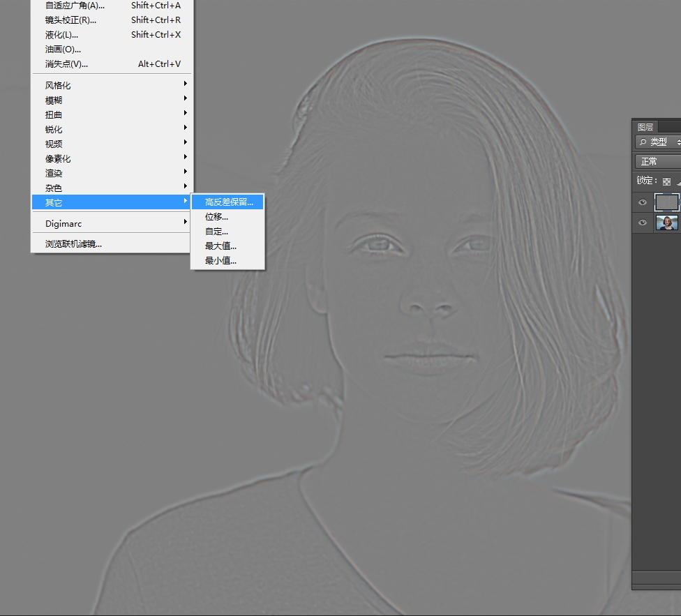
Task: Expand the 渲染 submenu
Action: (x=112, y=173)
